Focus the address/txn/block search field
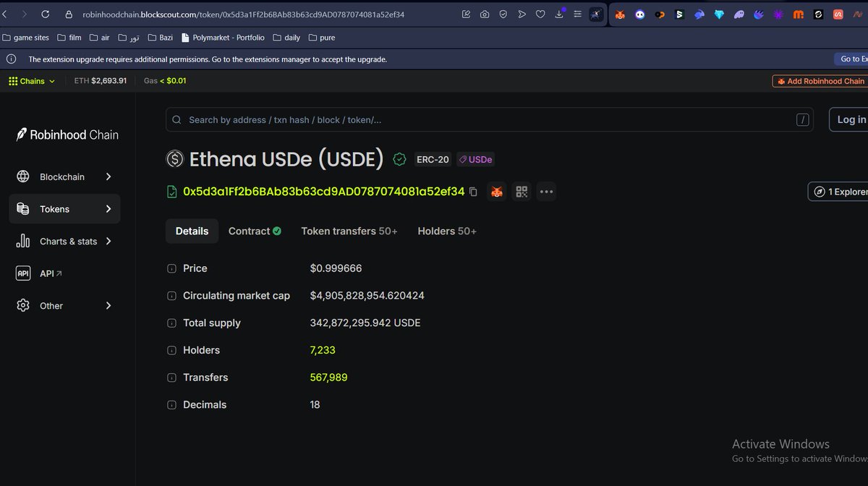868x486 pixels. coord(489,120)
